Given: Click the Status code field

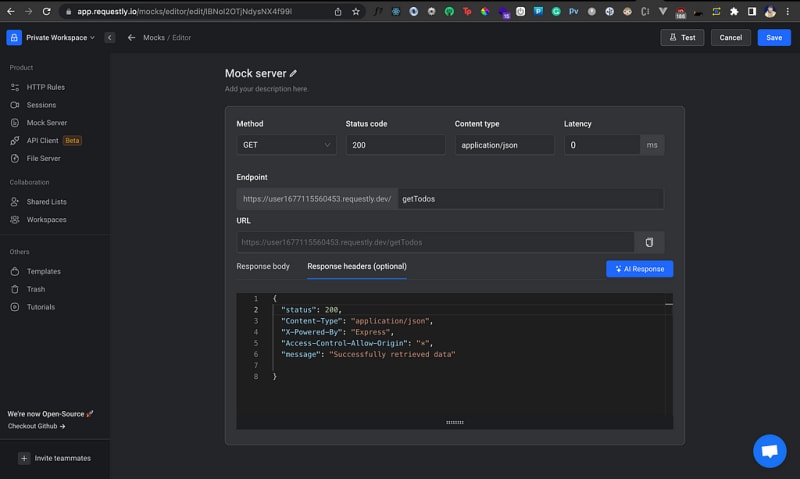Looking at the screenshot, I should (x=395, y=145).
